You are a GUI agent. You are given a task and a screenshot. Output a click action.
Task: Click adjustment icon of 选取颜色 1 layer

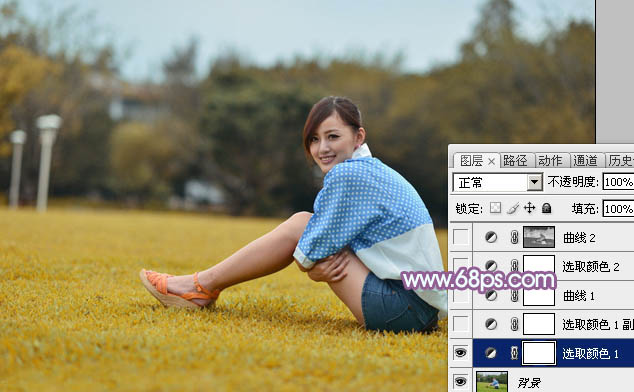(491, 353)
